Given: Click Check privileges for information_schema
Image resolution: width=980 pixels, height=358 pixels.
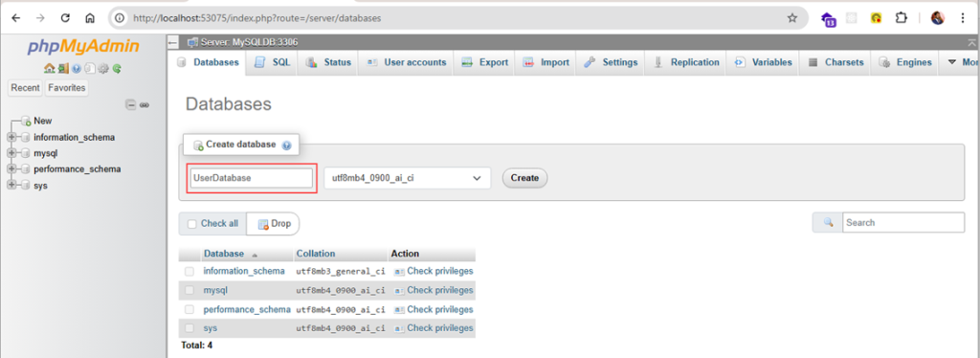Looking at the screenshot, I should [434, 271].
